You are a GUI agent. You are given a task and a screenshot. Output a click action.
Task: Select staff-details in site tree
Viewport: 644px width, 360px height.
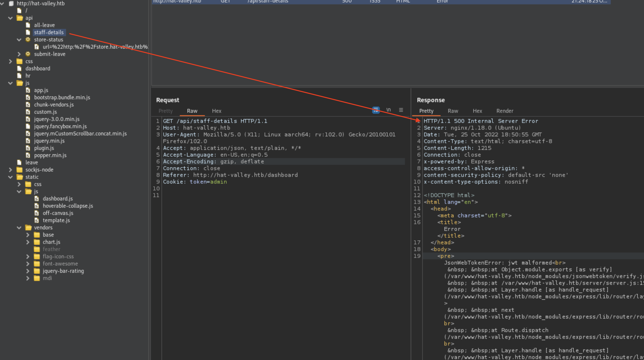pos(49,33)
